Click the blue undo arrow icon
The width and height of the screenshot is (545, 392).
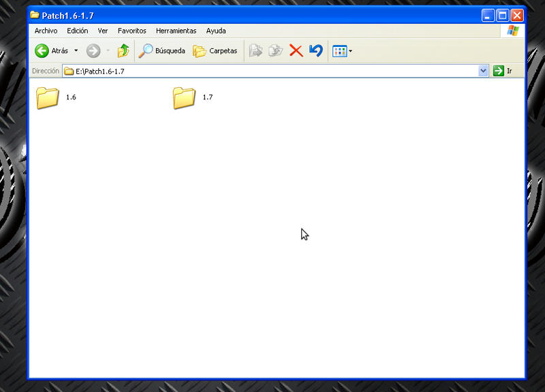tap(316, 50)
